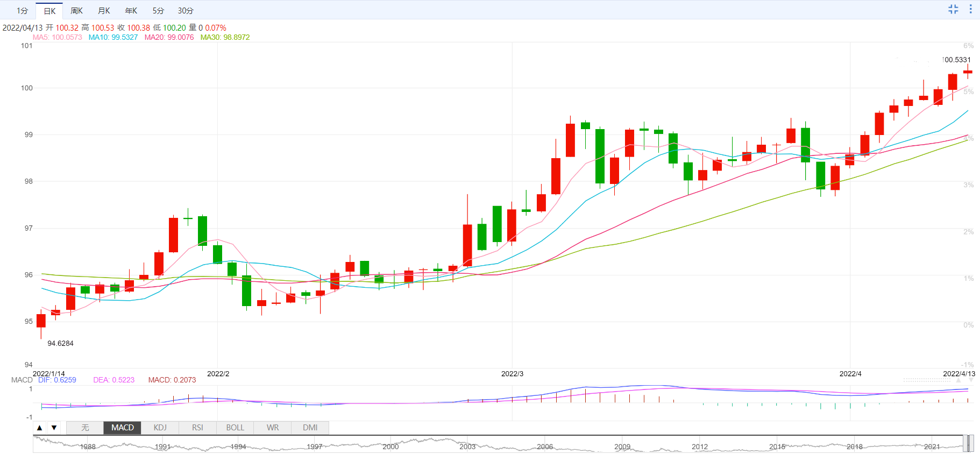The image size is (980, 461).
Task: Select the 30分 interval tab
Action: click(x=186, y=11)
